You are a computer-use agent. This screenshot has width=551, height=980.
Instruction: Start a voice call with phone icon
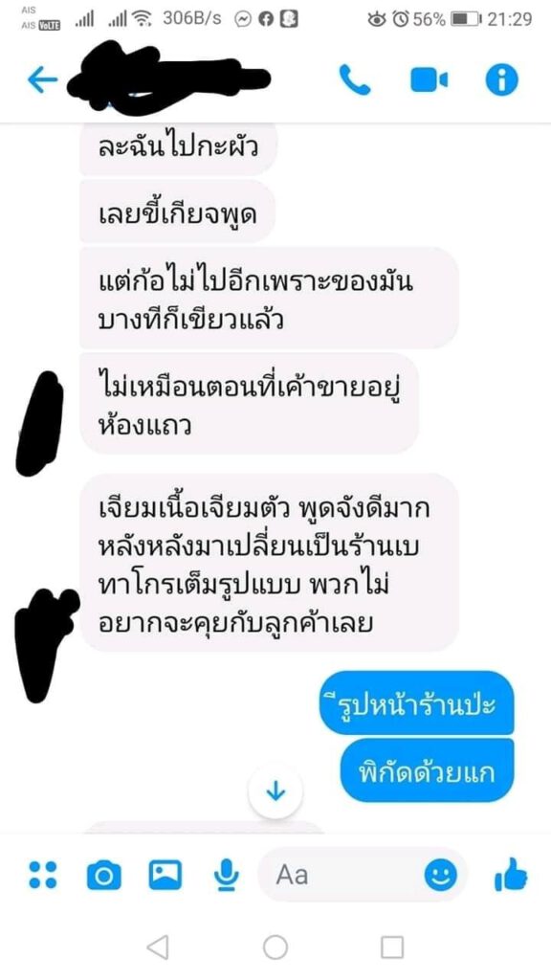[x=354, y=80]
